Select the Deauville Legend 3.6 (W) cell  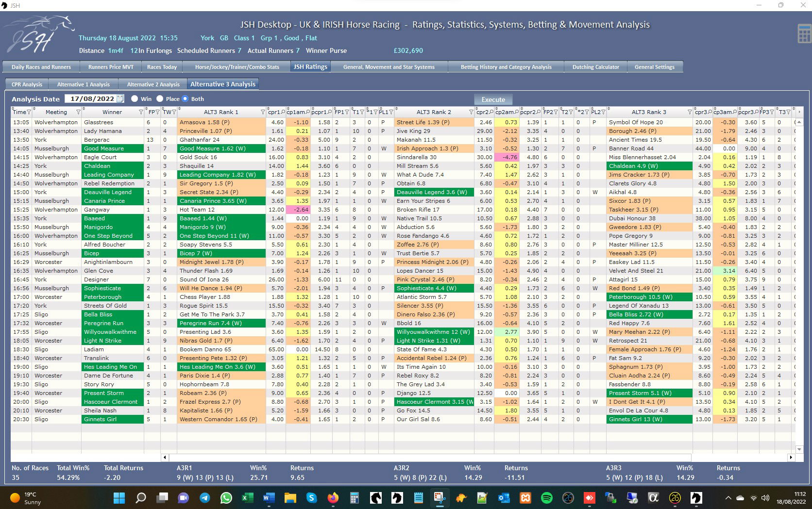point(435,192)
